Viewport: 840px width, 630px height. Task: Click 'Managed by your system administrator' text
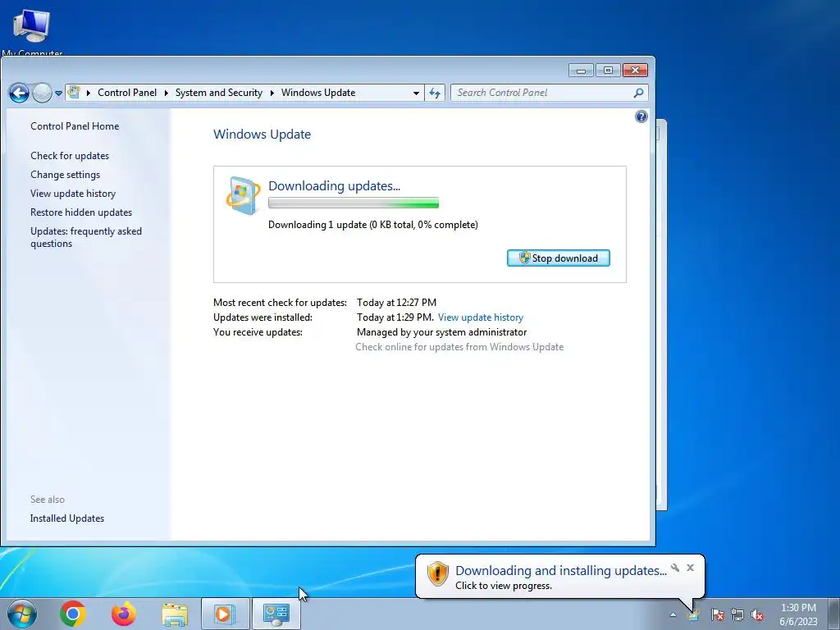[x=442, y=332]
